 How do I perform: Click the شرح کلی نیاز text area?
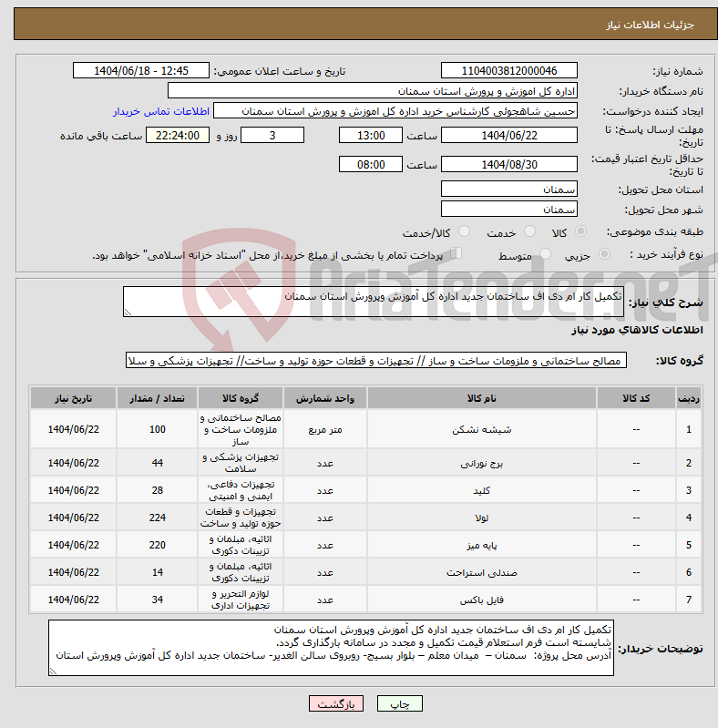374,302
